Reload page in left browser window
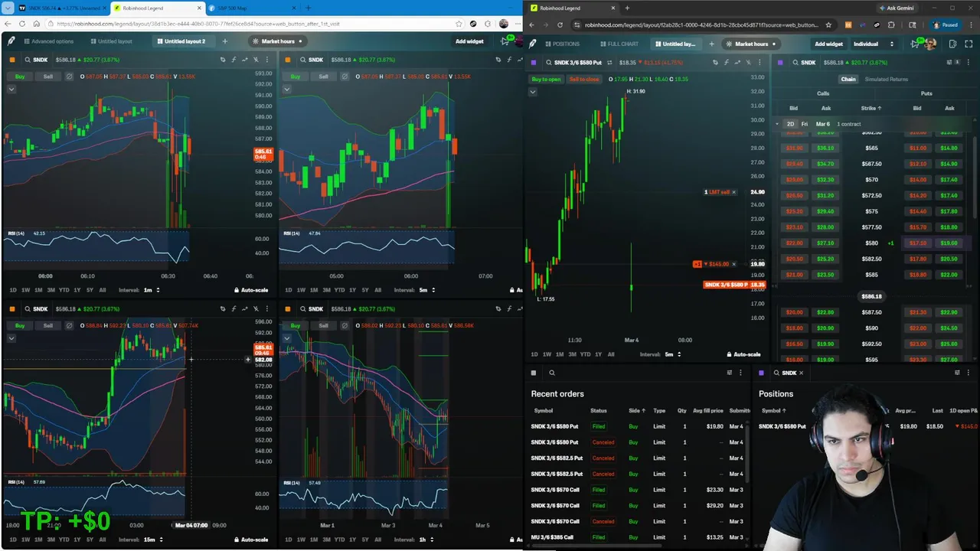 [22, 24]
